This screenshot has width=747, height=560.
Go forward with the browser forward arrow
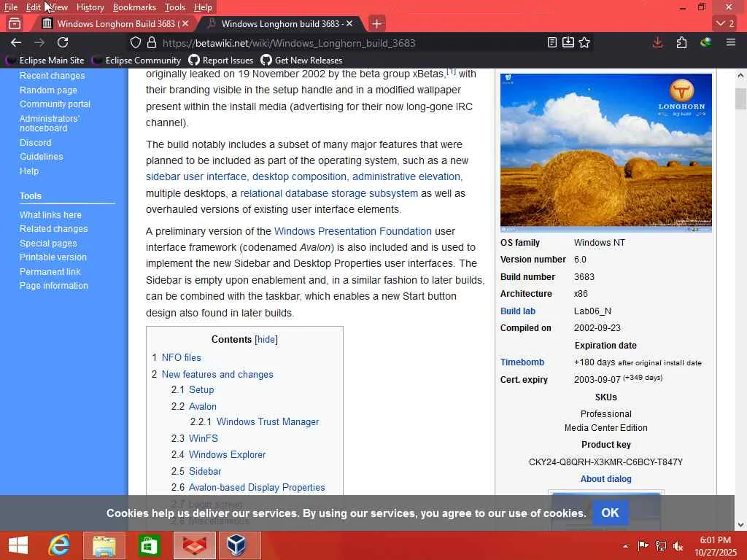pos(39,42)
